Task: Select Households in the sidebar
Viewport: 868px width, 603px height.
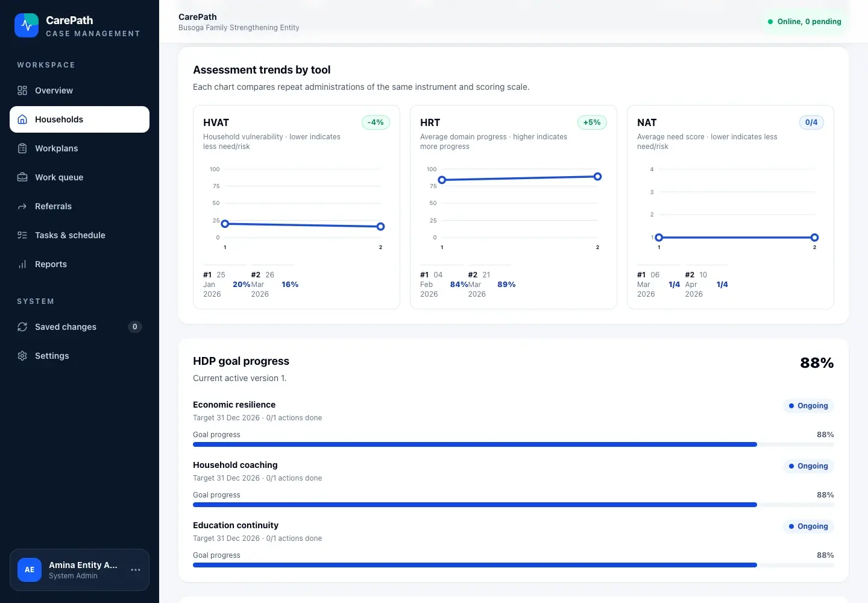Action: tap(80, 119)
